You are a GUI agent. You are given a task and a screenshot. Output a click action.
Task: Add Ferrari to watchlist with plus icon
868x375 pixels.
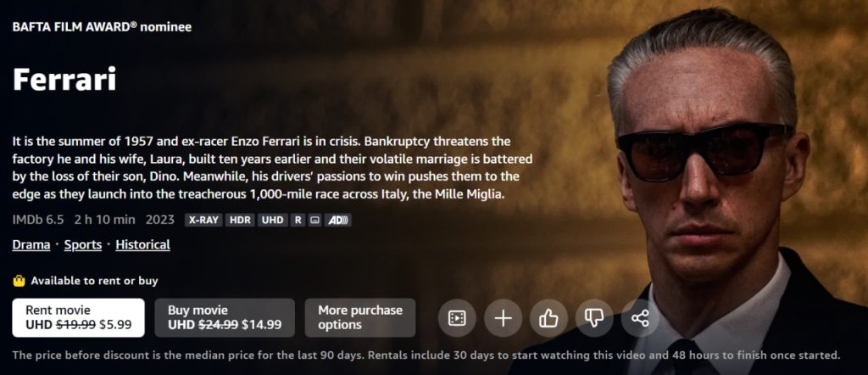pyautogui.click(x=503, y=318)
